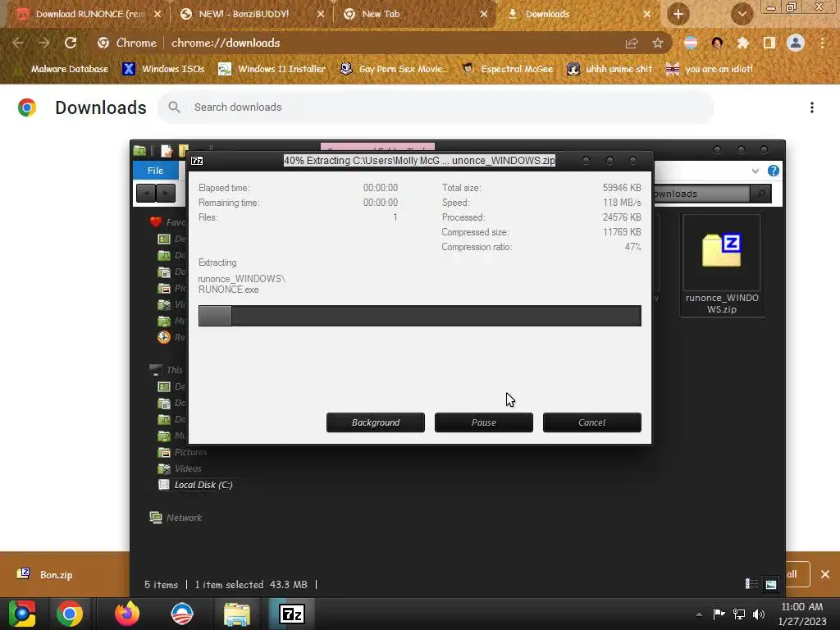The height and width of the screenshot is (630, 840).
Task: Switch Explorer to the details view icon
Action: click(751, 584)
